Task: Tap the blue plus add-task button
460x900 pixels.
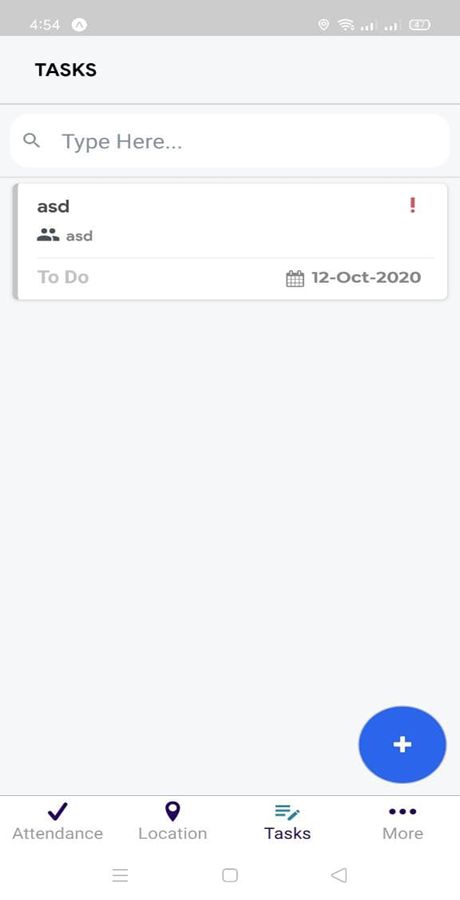Action: click(402, 744)
